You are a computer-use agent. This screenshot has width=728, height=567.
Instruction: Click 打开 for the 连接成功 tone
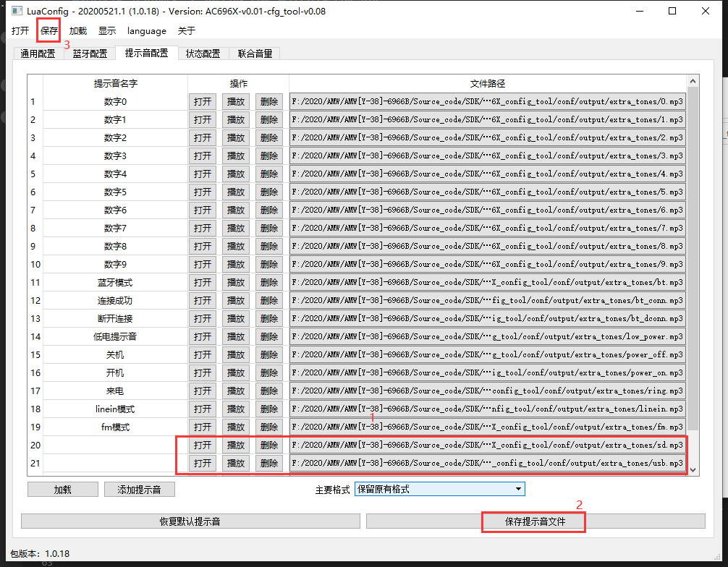click(x=203, y=301)
